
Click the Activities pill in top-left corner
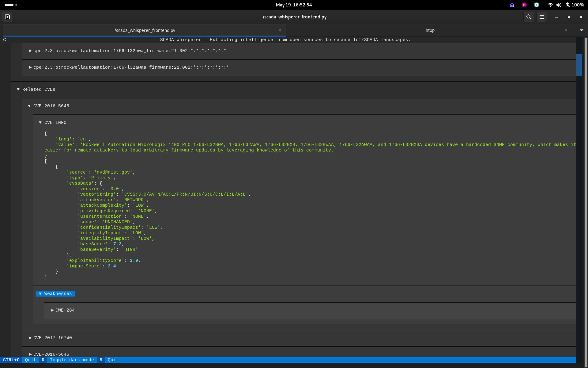click(11, 5)
